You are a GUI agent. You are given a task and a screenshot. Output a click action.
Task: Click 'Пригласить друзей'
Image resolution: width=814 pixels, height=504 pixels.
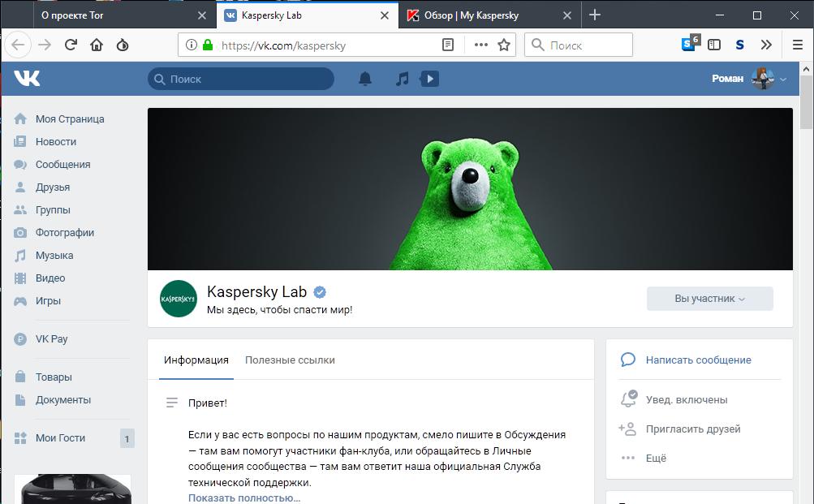click(x=692, y=429)
